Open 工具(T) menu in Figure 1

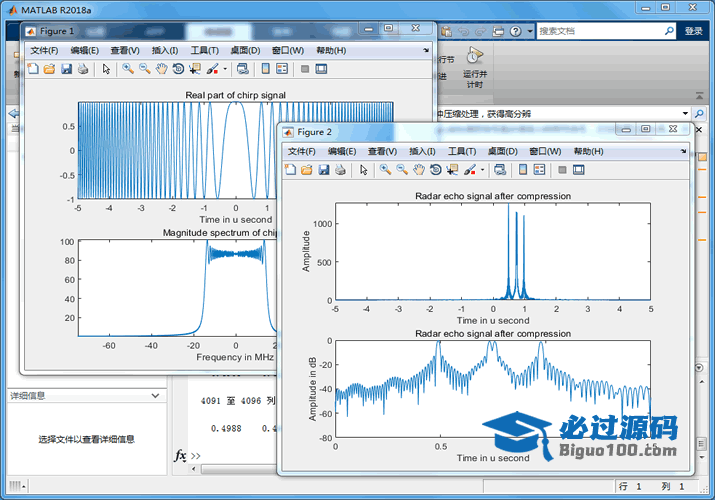(205, 51)
